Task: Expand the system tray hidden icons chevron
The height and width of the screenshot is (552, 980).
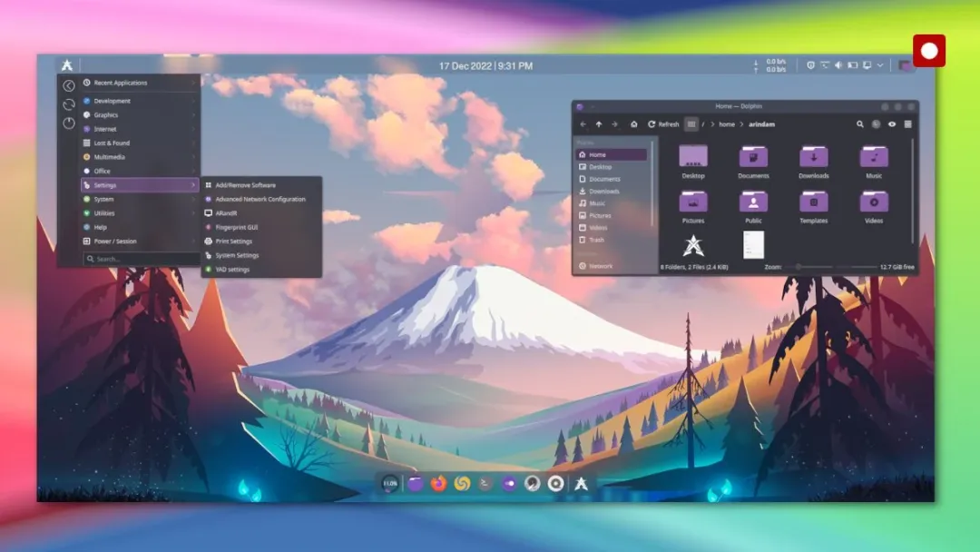Action: 880,65
